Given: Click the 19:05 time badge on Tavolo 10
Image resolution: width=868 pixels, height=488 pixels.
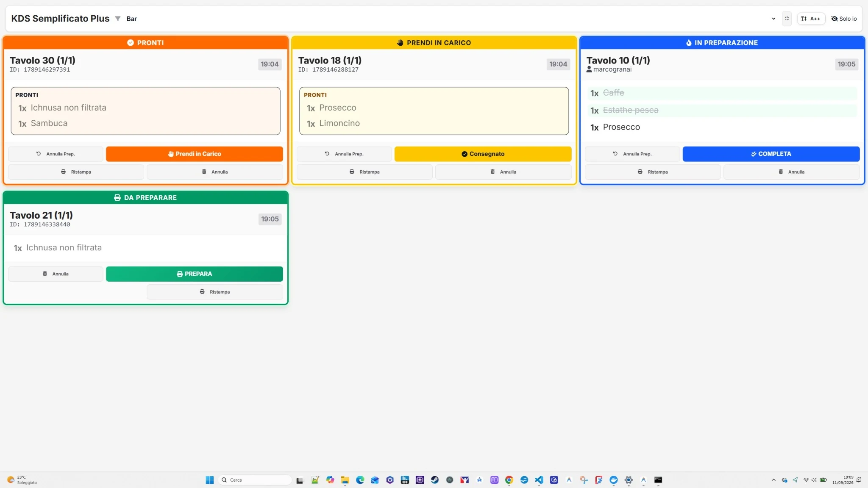Looking at the screenshot, I should [x=846, y=64].
